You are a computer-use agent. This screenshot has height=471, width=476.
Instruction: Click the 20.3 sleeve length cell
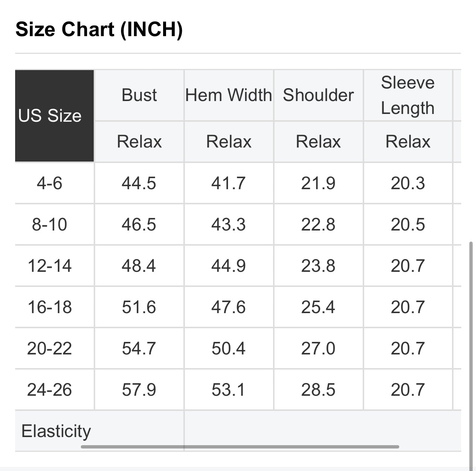(408, 183)
